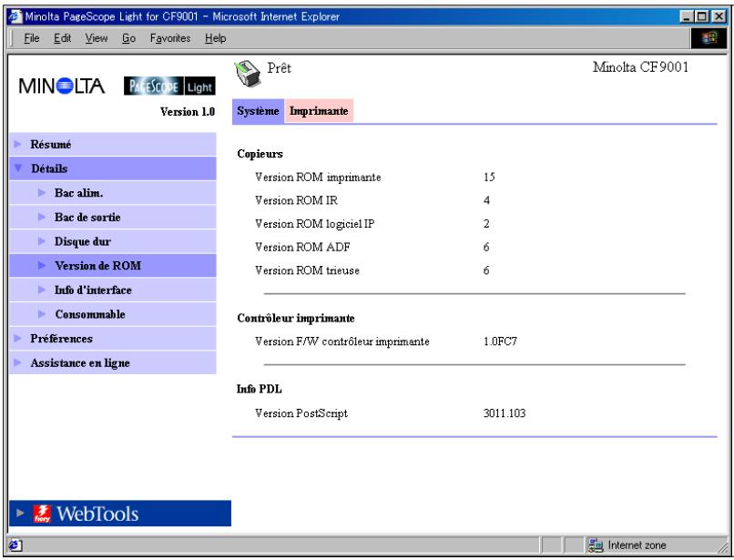Click the printer status icon beside Prêt
The width and height of the screenshot is (734, 560).
point(247,74)
